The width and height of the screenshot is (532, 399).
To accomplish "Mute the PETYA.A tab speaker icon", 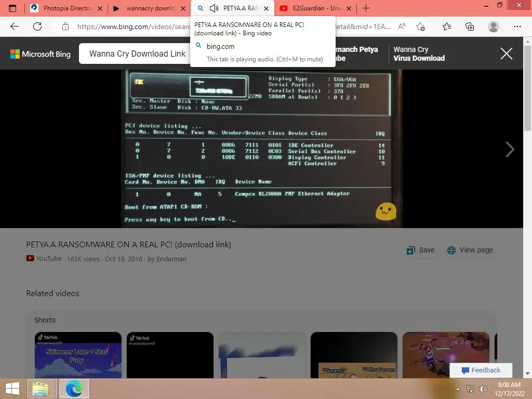I will (x=214, y=8).
